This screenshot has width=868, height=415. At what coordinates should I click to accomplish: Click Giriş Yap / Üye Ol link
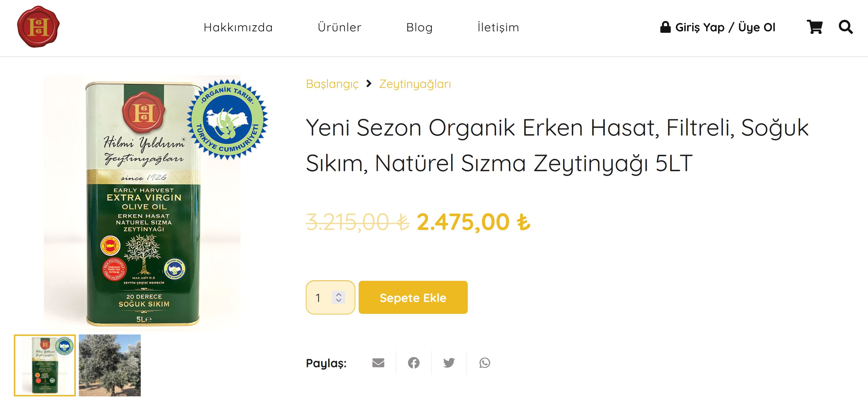pyautogui.click(x=725, y=27)
